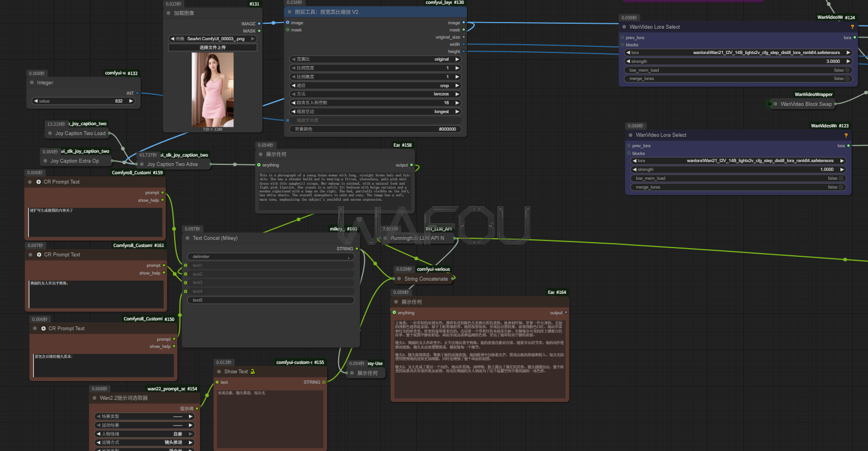Click the text5 input in Text Concat
868x451 pixels.
point(270,300)
